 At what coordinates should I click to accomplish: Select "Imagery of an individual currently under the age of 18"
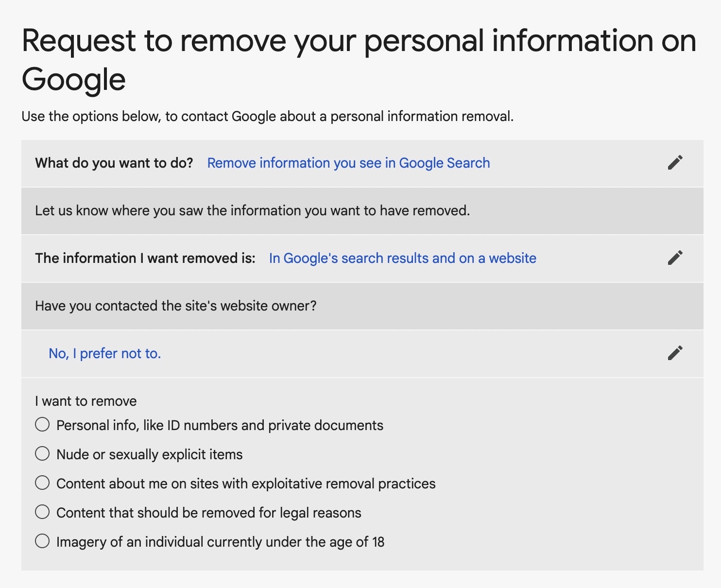43,541
